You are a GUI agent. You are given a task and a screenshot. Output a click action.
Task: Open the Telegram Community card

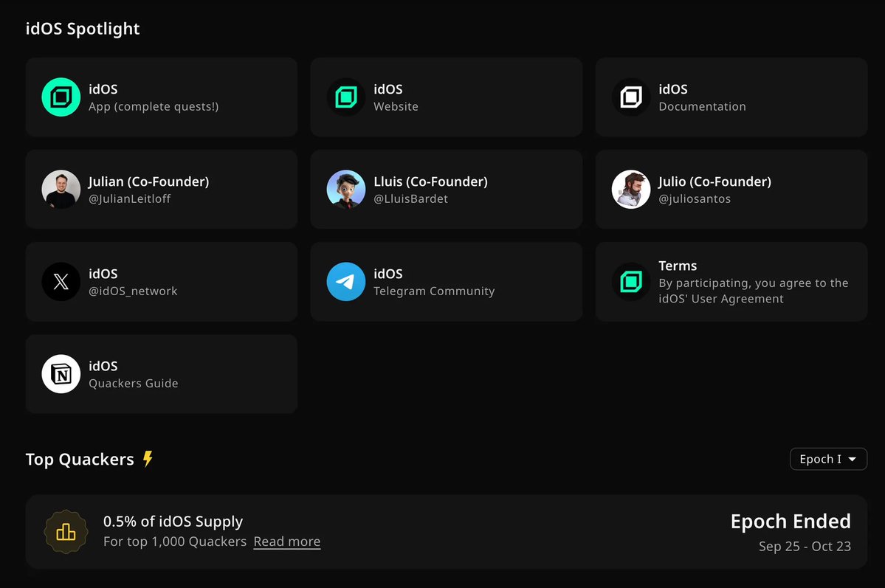click(x=447, y=282)
